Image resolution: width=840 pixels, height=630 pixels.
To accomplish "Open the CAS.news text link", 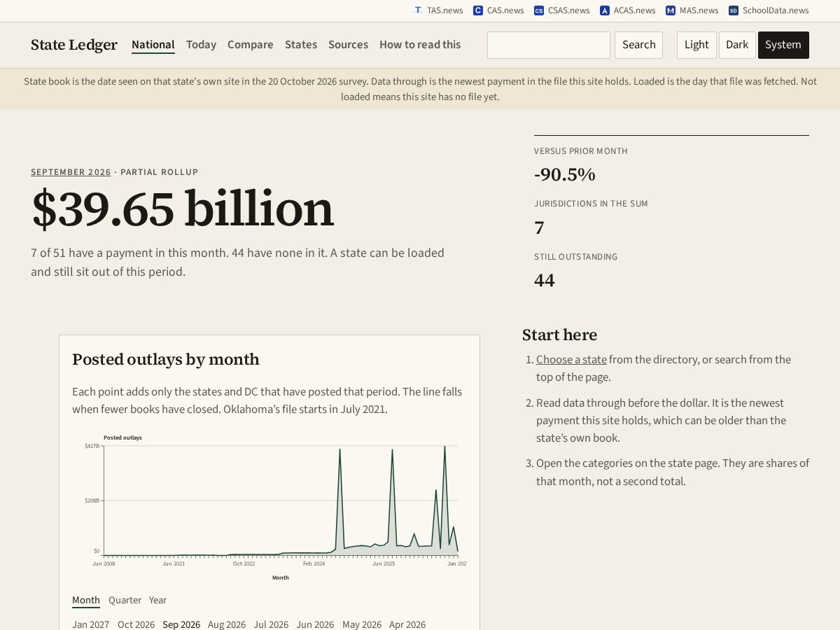I will tap(505, 10).
